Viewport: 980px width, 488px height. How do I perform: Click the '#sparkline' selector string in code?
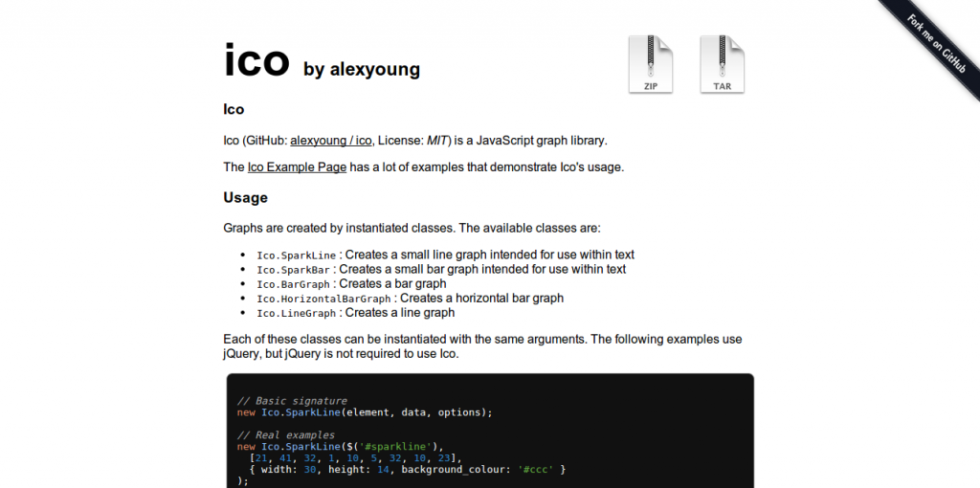pyautogui.click(x=395, y=446)
